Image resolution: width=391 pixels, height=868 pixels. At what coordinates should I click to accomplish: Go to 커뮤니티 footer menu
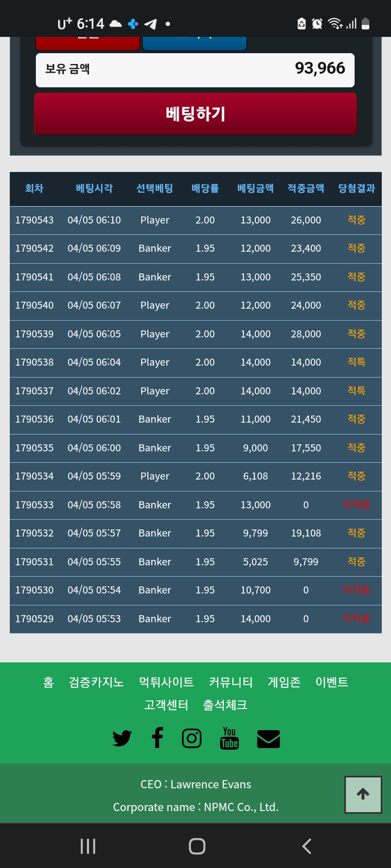(231, 682)
